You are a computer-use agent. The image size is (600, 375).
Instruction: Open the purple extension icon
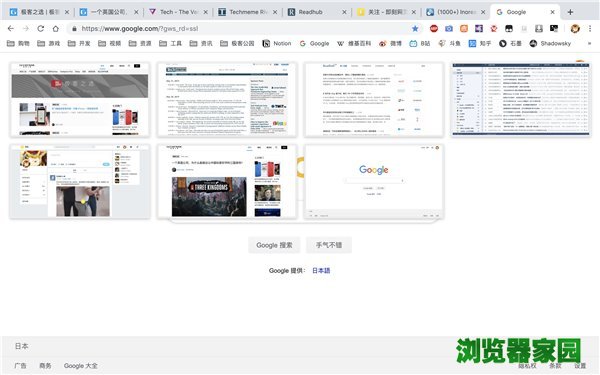coord(479,28)
